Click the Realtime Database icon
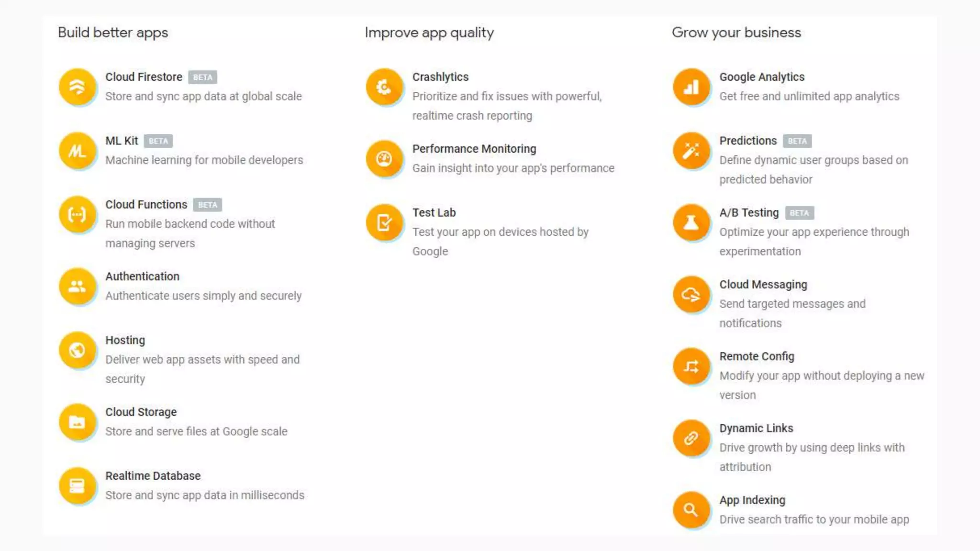The image size is (980, 551). [x=77, y=486]
